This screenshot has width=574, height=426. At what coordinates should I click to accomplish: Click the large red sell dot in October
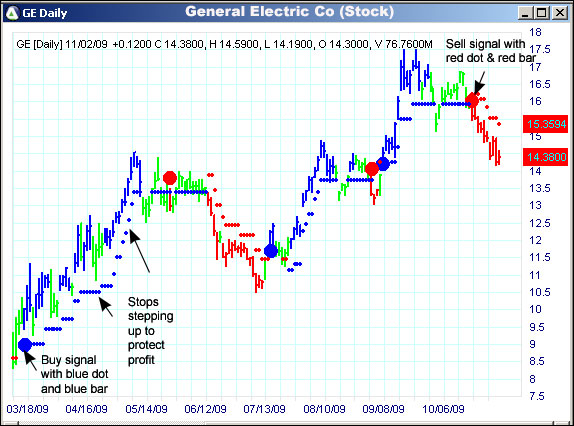[x=472, y=100]
